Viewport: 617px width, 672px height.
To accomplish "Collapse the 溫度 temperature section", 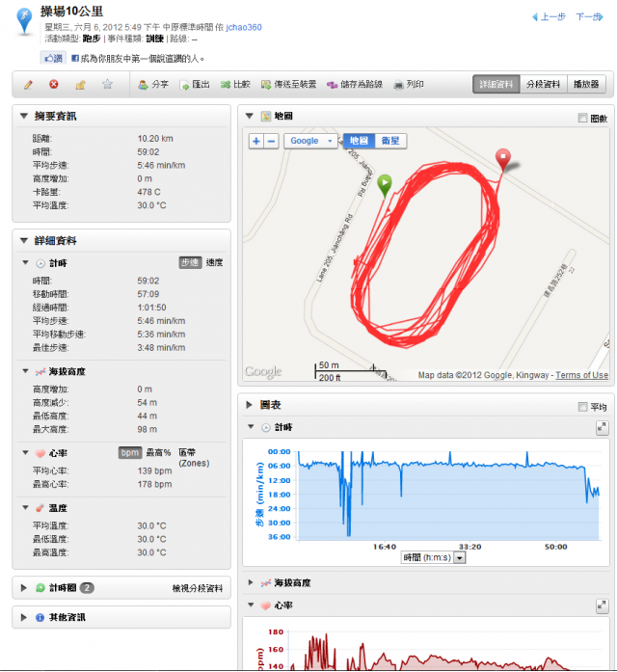I will [25, 507].
